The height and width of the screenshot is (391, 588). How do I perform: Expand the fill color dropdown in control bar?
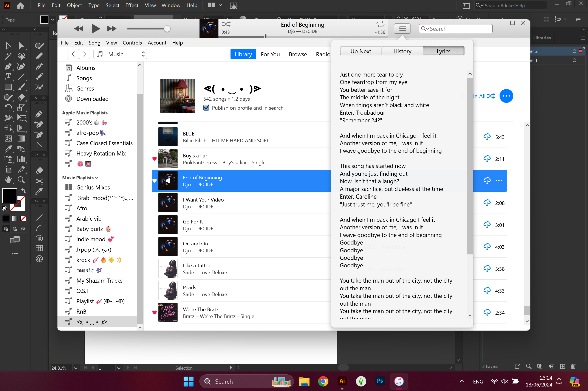52,19
